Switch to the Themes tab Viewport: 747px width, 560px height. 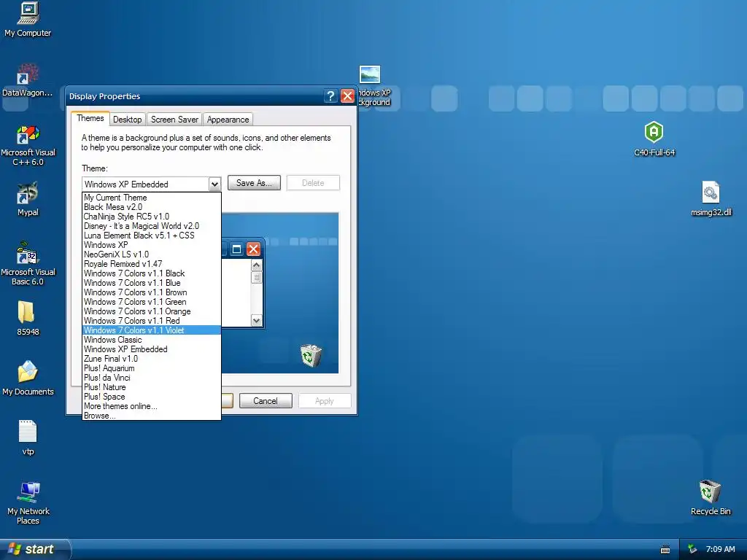(90, 118)
